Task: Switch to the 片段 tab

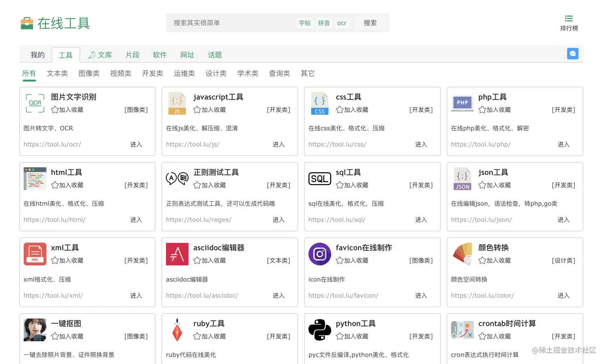Action: click(133, 55)
